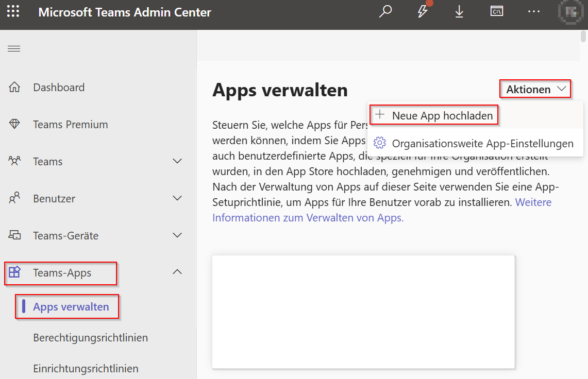588x379 pixels.
Task: Expand the Benutzer section
Action: (177, 198)
